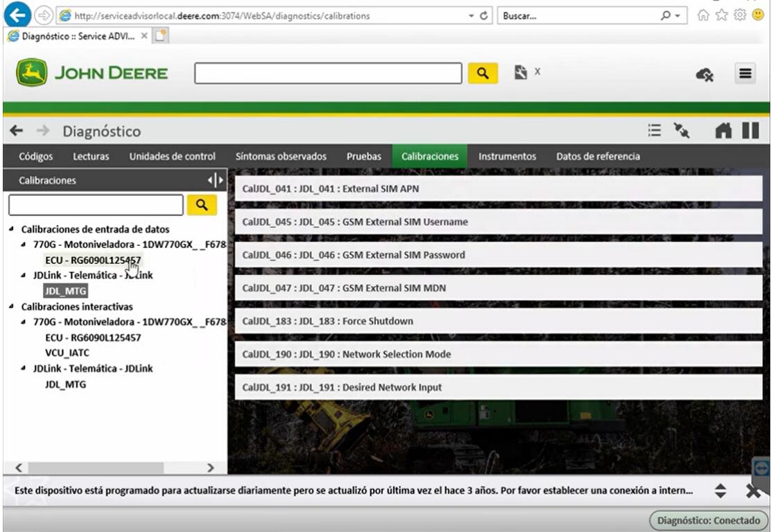
Task: Collapse 770G Motoniveladora under interactivas
Action: pos(24,321)
